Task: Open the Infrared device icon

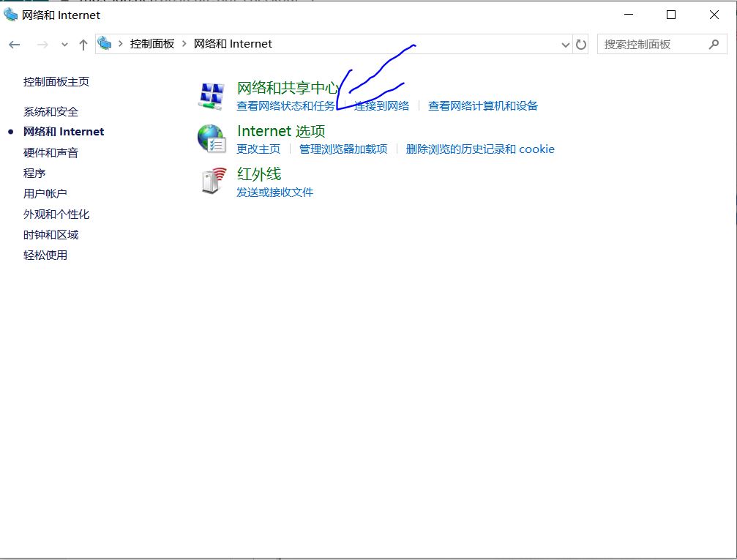Action: coord(213,181)
